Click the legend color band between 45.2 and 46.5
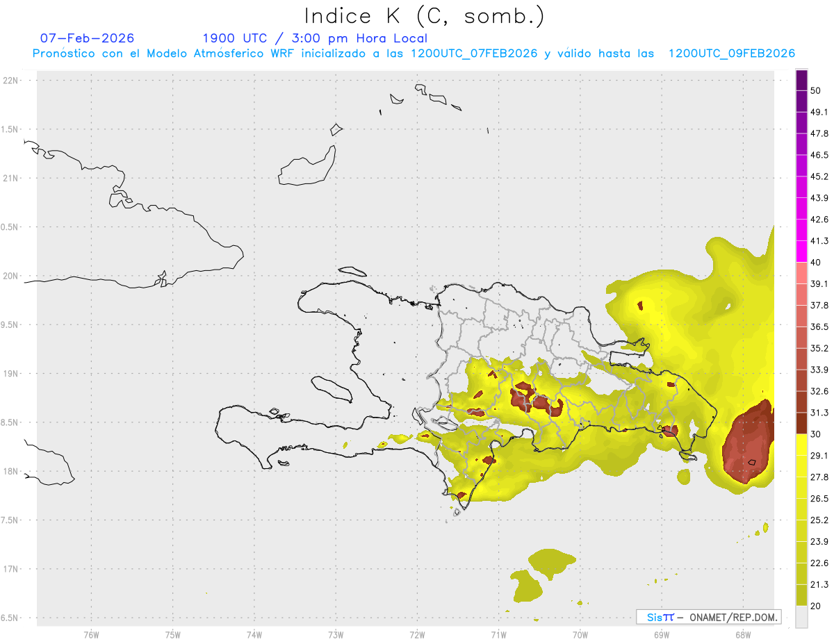 (802, 165)
